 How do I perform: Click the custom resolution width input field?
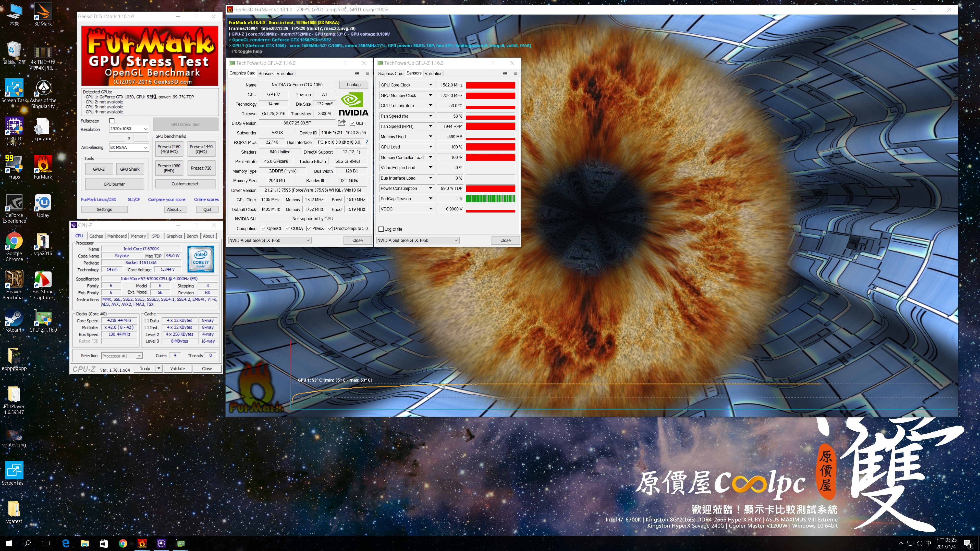click(117, 138)
